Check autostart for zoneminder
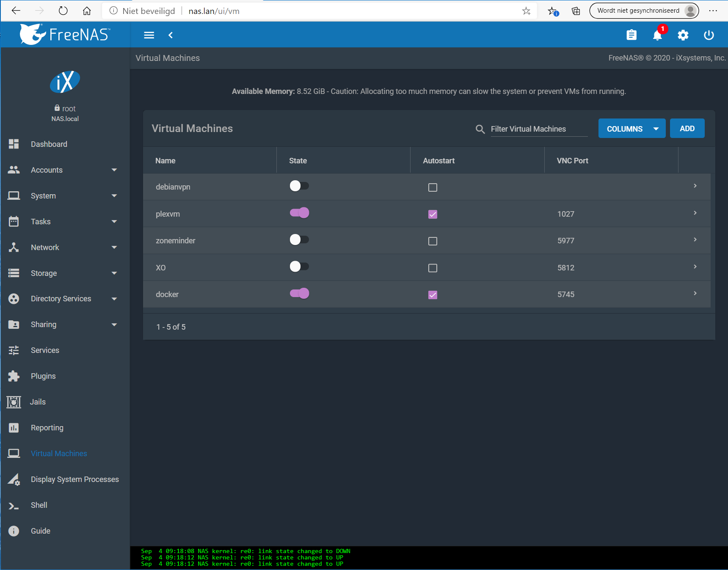Image resolution: width=728 pixels, height=570 pixels. [433, 241]
